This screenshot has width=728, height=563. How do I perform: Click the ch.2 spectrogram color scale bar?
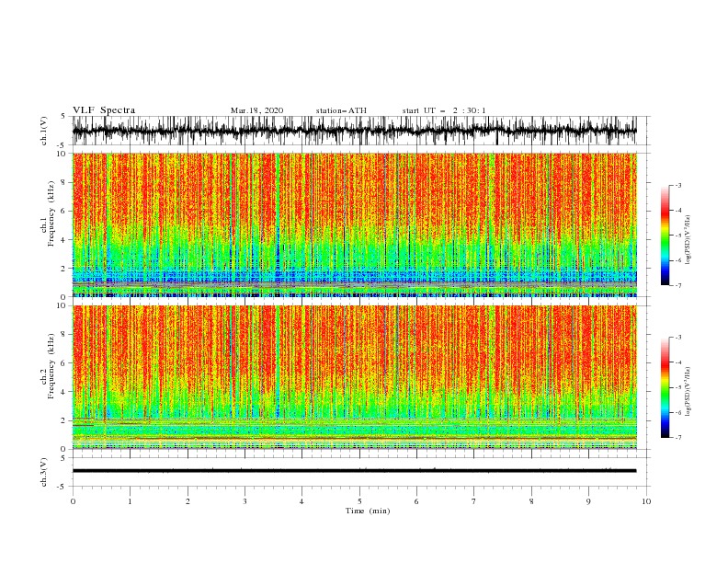click(665, 387)
